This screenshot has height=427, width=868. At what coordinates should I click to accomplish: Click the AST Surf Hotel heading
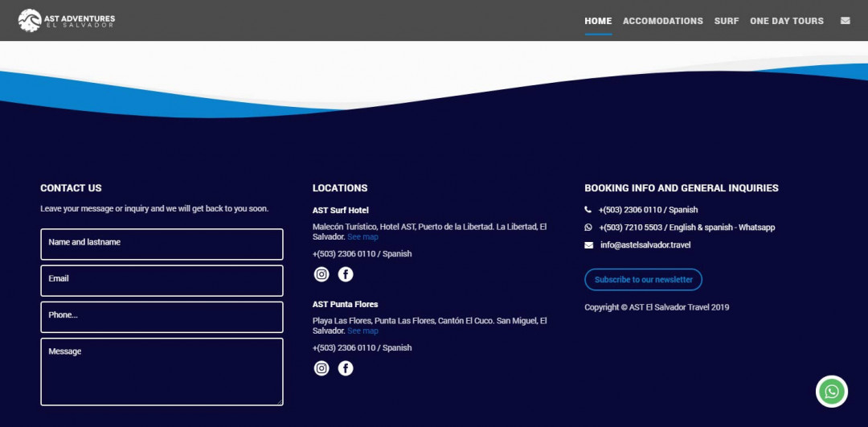tap(341, 211)
